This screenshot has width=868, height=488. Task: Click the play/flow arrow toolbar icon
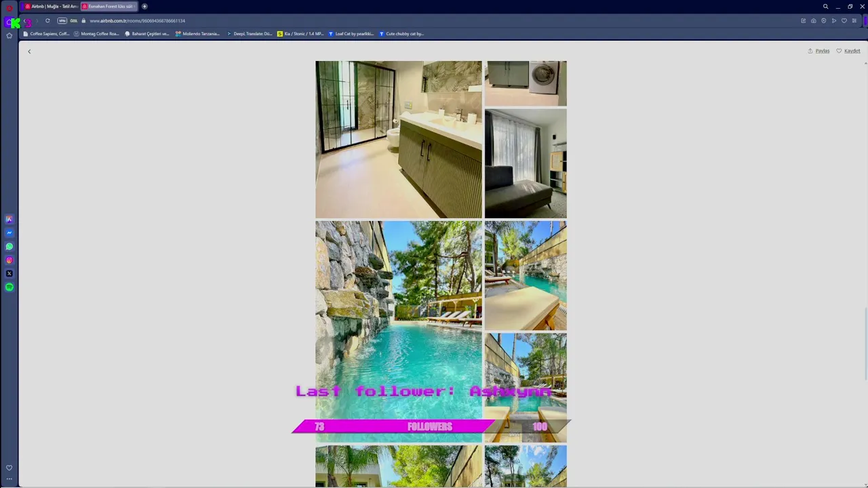pos(833,20)
